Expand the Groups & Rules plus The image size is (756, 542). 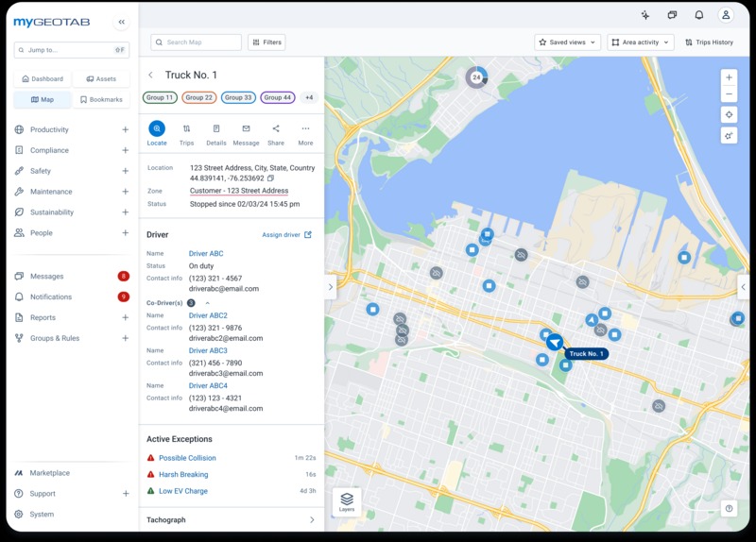point(126,338)
